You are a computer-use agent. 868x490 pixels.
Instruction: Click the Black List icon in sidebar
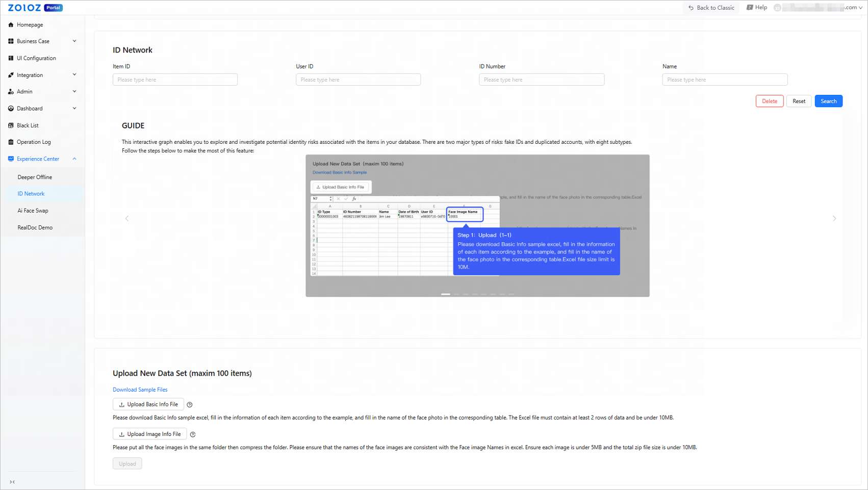click(11, 125)
